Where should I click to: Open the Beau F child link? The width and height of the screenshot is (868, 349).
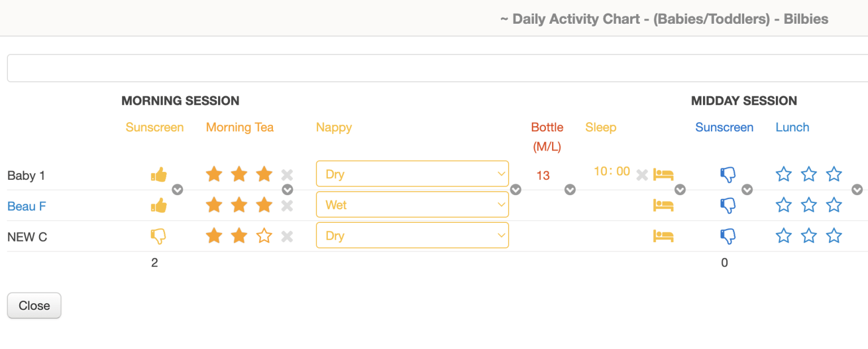[27, 206]
